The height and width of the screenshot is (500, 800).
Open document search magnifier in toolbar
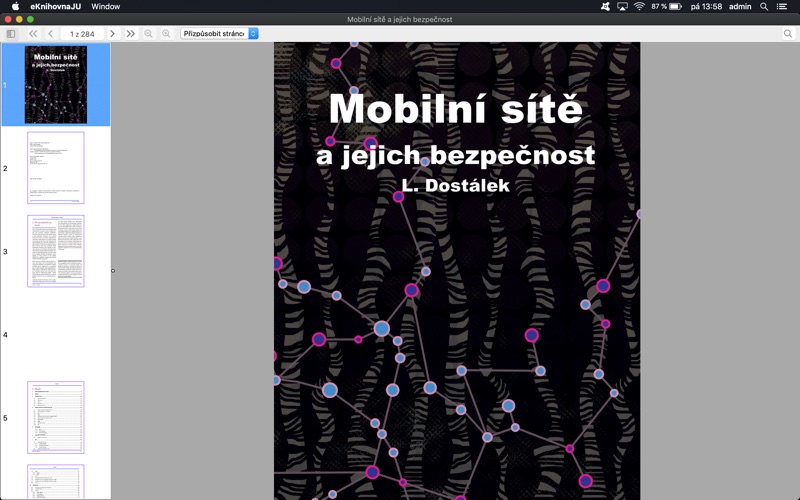coord(788,34)
